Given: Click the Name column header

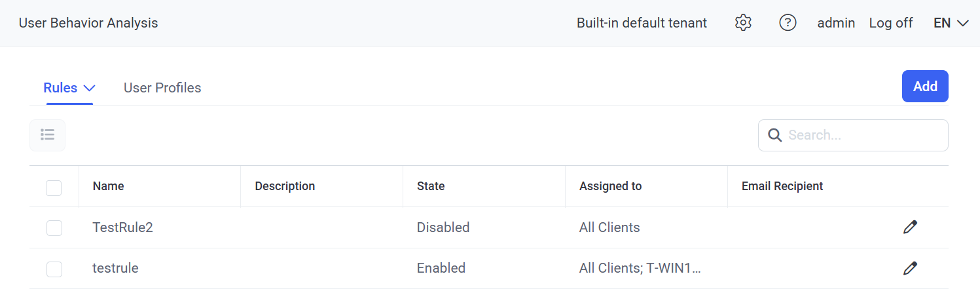Looking at the screenshot, I should pyautogui.click(x=109, y=186).
